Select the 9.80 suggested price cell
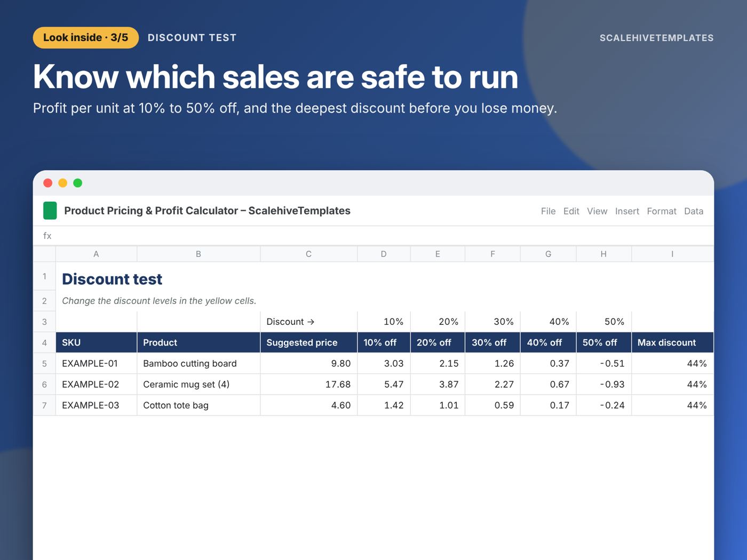The image size is (747, 560). (x=308, y=363)
